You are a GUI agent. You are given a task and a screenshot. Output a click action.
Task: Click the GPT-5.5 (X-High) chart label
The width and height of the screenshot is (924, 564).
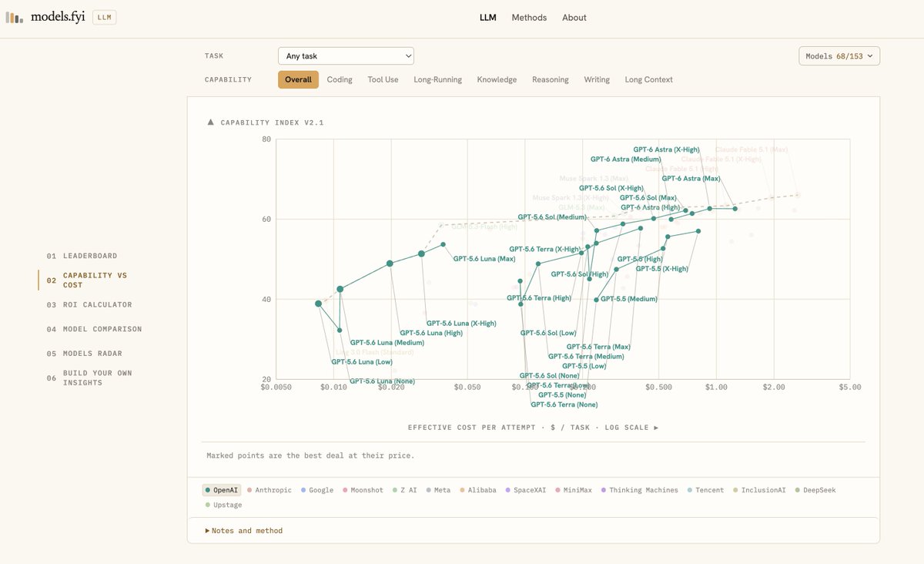tap(662, 269)
